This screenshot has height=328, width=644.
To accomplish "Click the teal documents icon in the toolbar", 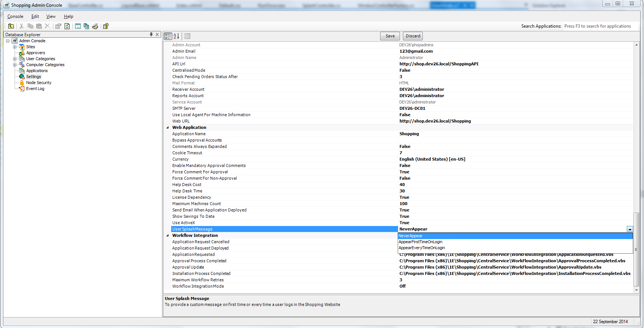I will [86, 26].
